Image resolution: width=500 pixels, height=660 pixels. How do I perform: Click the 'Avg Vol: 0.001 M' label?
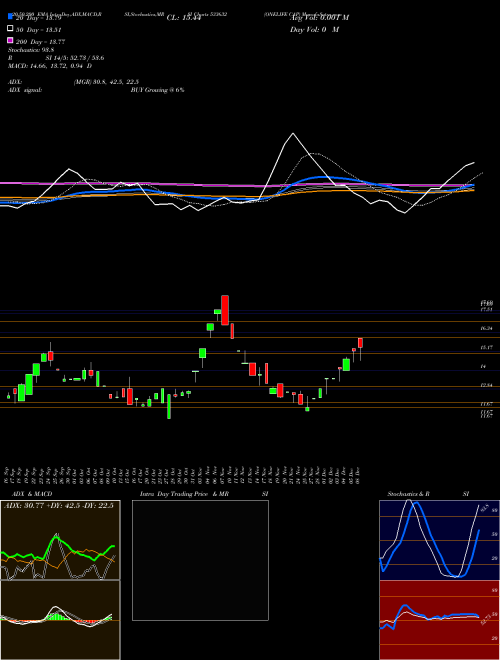(319, 18)
